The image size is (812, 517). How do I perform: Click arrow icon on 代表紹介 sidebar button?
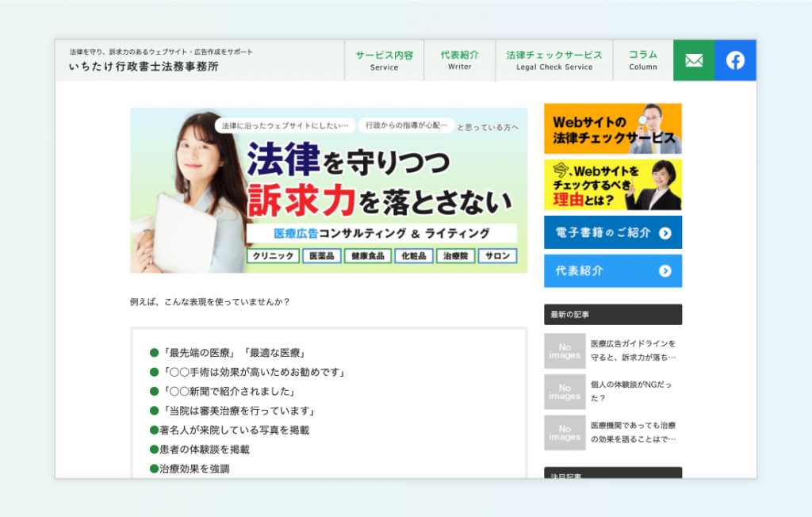coord(665,271)
